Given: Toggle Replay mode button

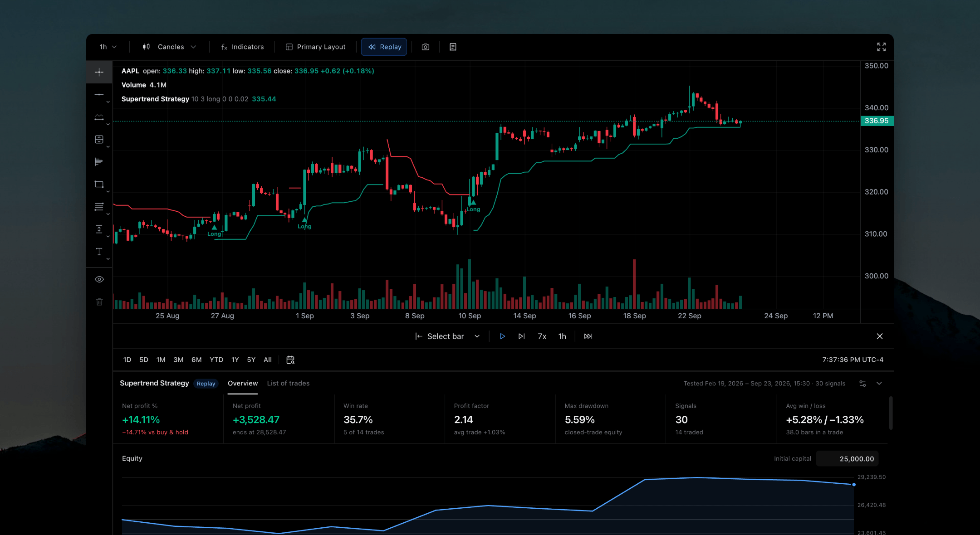Looking at the screenshot, I should pyautogui.click(x=384, y=47).
